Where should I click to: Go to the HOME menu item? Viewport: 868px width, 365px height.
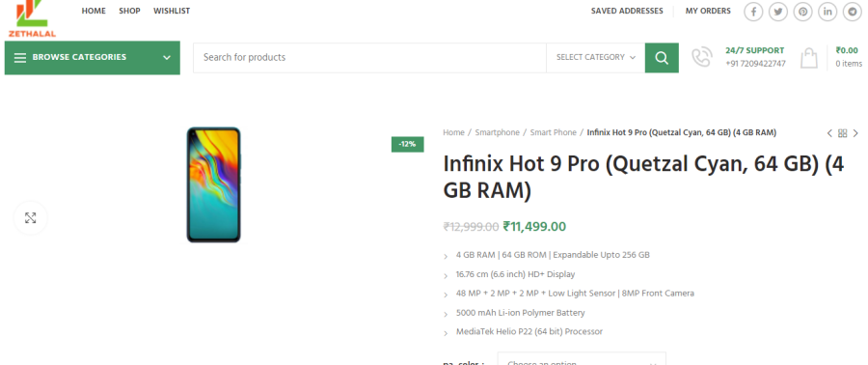pos(94,11)
